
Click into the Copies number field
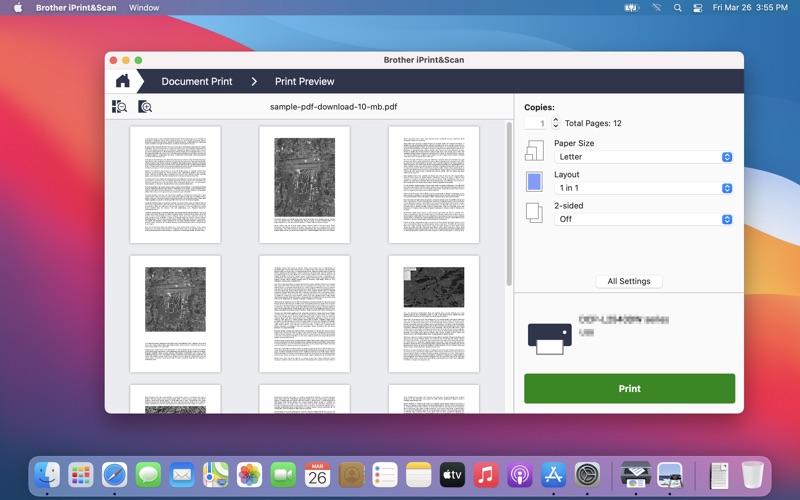click(536, 123)
